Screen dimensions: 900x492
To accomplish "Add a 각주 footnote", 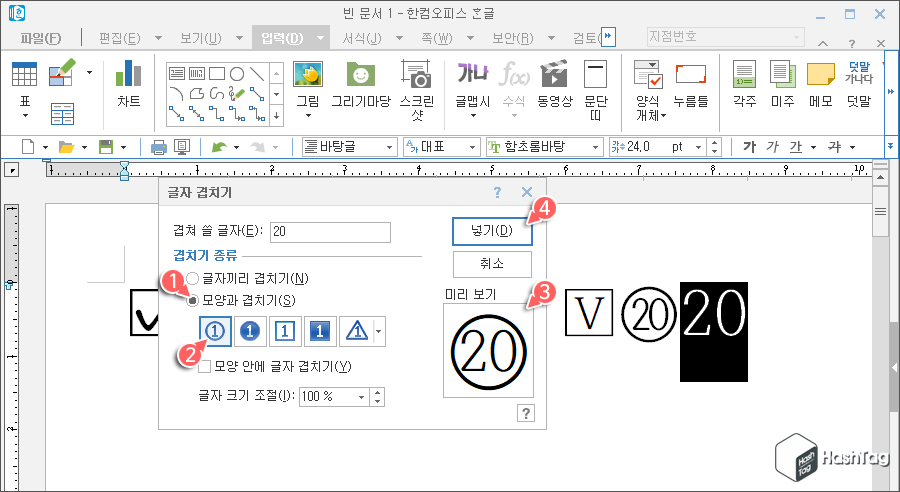I will click(744, 84).
